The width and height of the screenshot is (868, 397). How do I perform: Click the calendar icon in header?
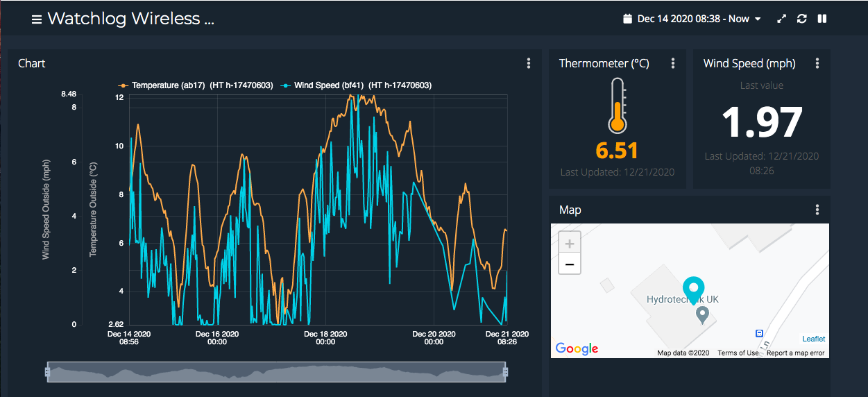click(628, 19)
